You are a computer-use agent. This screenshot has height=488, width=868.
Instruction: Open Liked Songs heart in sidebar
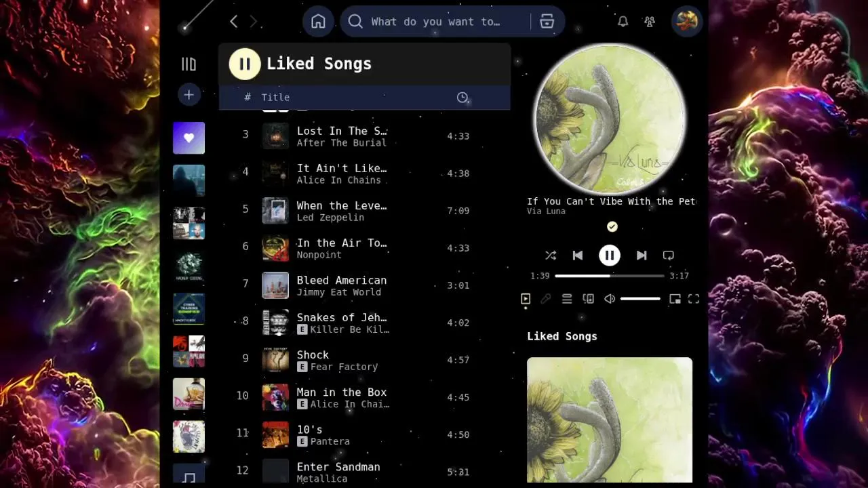coord(189,138)
